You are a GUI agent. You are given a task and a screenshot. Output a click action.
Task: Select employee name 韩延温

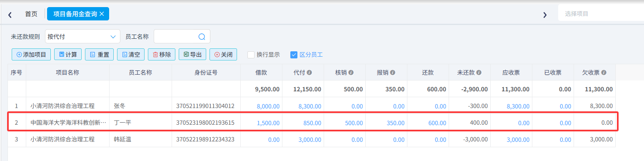pyautogui.click(x=122, y=140)
